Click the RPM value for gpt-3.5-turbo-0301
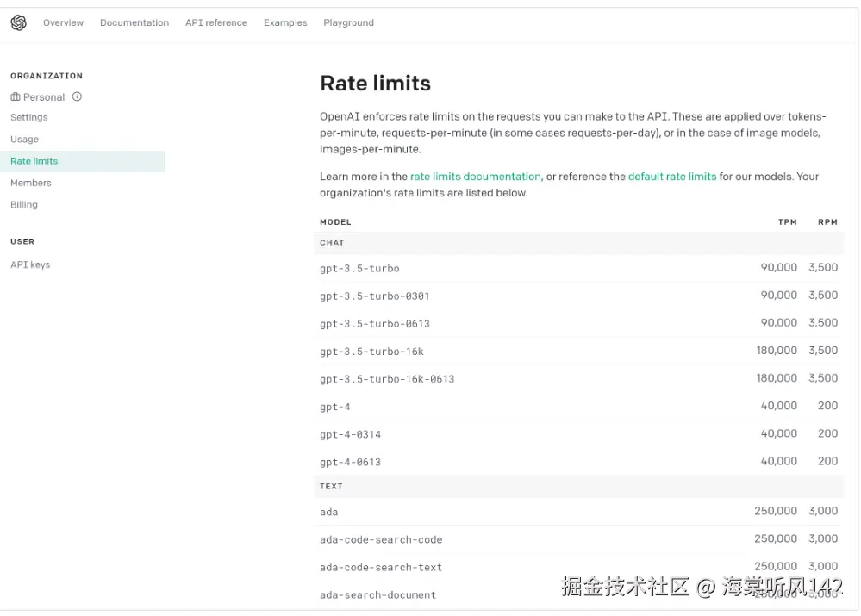The width and height of the screenshot is (861, 616). pos(823,295)
